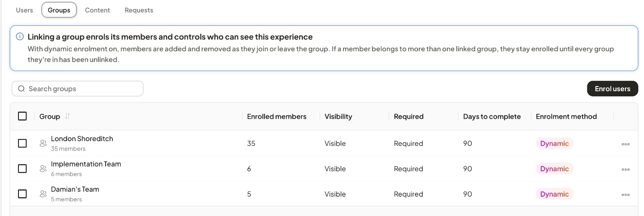Image resolution: width=644 pixels, height=216 pixels.
Task: Click the Visibility column header
Action: 338,116
